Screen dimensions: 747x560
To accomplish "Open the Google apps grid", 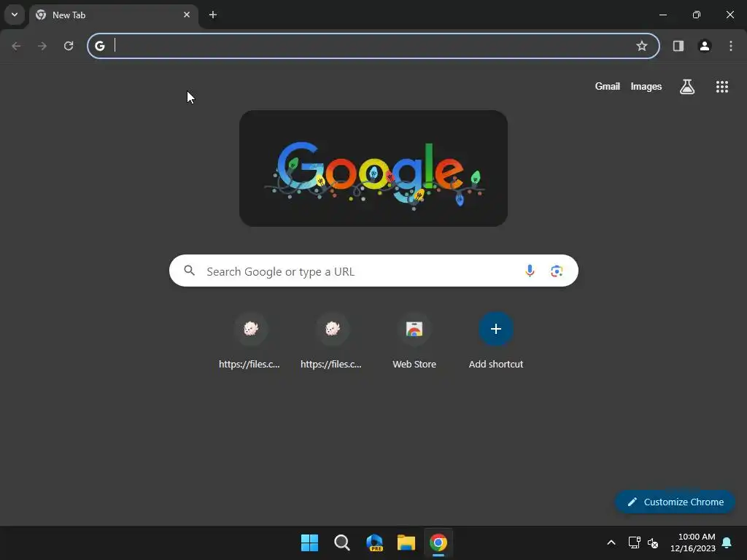I will (722, 87).
